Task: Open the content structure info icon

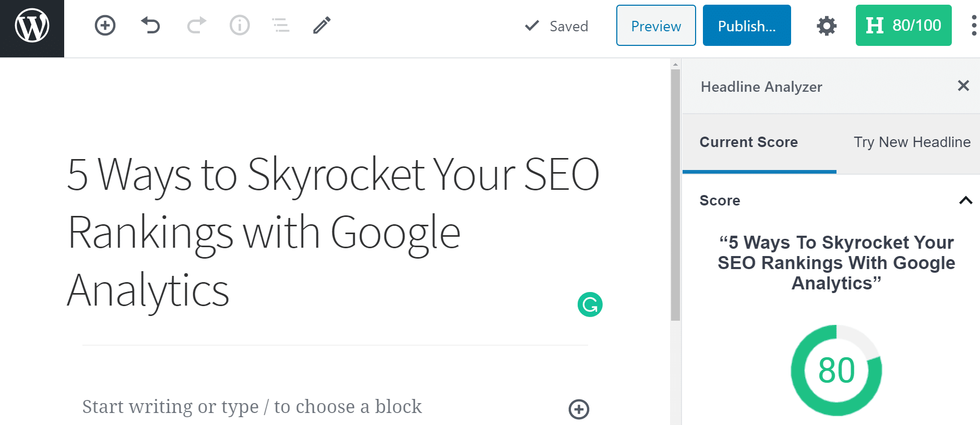Action: tap(240, 25)
